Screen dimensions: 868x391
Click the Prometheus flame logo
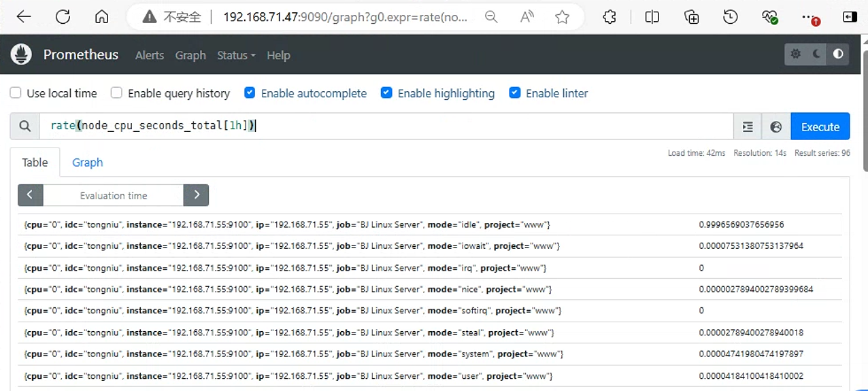coord(22,54)
